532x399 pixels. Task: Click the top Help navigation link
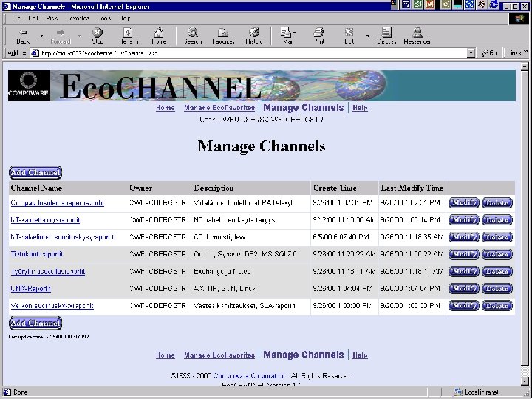click(360, 108)
